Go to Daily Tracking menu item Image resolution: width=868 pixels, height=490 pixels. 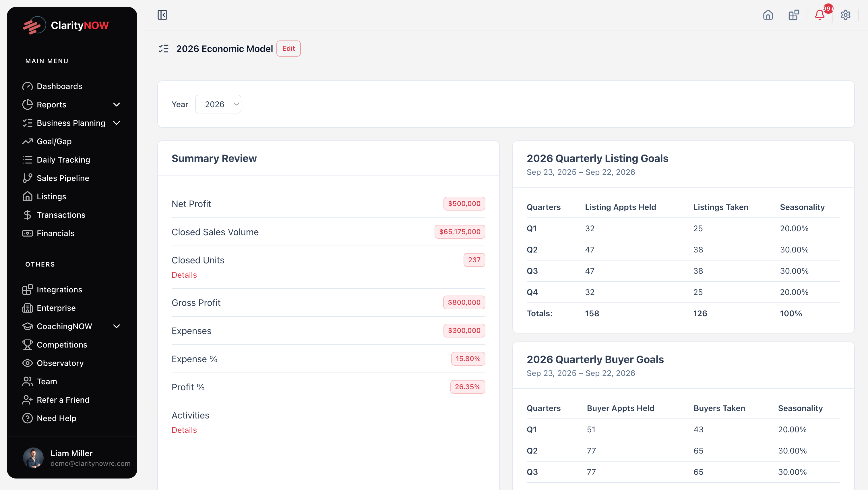[63, 160]
